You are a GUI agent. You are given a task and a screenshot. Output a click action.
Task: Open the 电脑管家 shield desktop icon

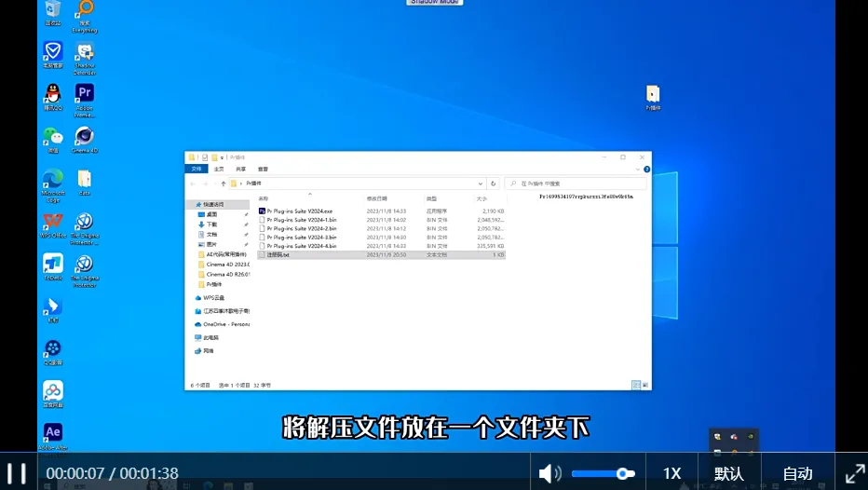click(53, 55)
